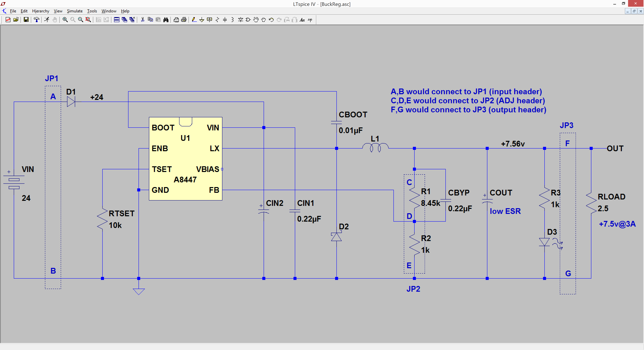Open the Control Panel hammer icon

pyautogui.click(x=37, y=20)
